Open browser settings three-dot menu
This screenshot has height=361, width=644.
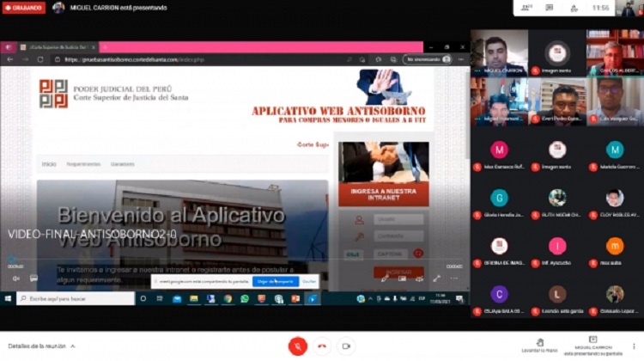[461, 59]
